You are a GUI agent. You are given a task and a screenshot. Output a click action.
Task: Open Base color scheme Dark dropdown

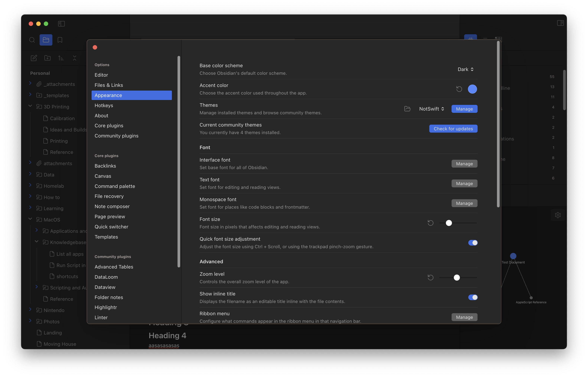pyautogui.click(x=465, y=69)
